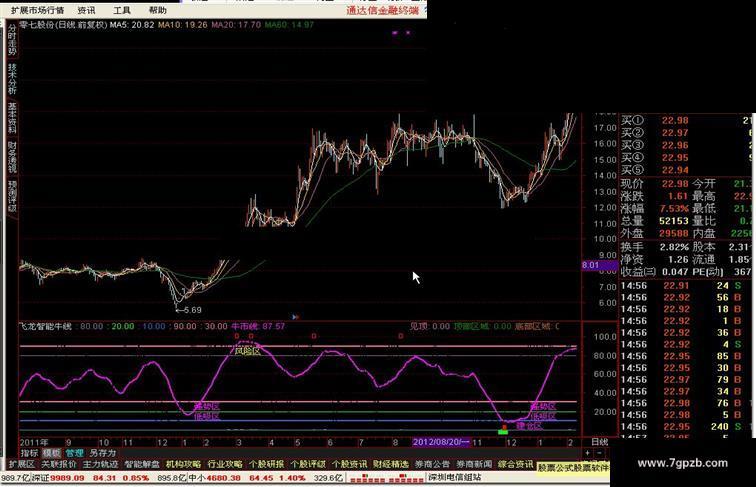Click the 通达信金融终端 title text
The height and width of the screenshot is (487, 756).
pyautogui.click(x=383, y=10)
